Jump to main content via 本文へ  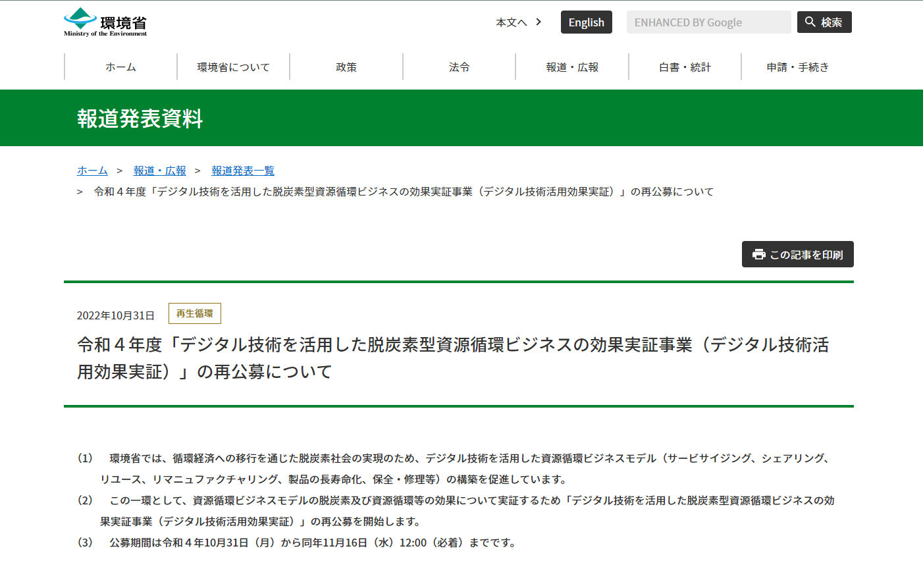(511, 22)
